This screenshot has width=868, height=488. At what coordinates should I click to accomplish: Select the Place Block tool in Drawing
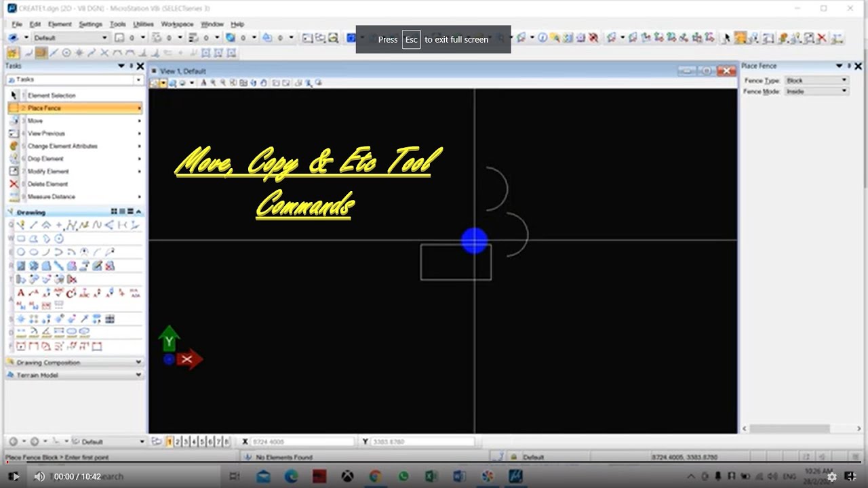pos(22,239)
